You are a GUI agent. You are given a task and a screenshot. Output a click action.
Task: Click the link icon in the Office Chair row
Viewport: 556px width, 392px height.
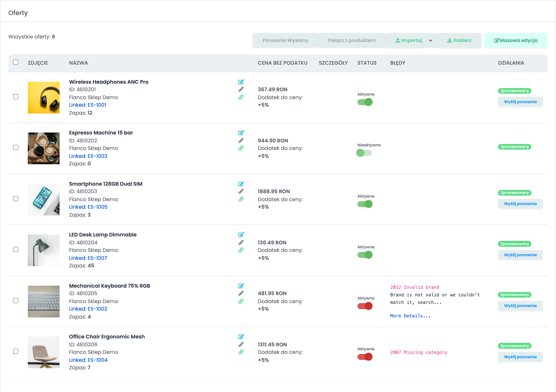click(x=241, y=352)
